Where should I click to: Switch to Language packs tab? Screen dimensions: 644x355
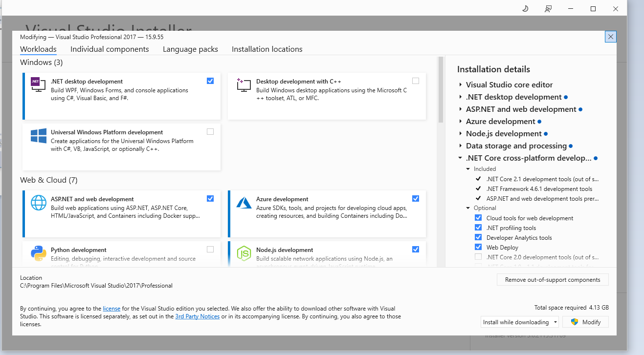click(x=190, y=49)
